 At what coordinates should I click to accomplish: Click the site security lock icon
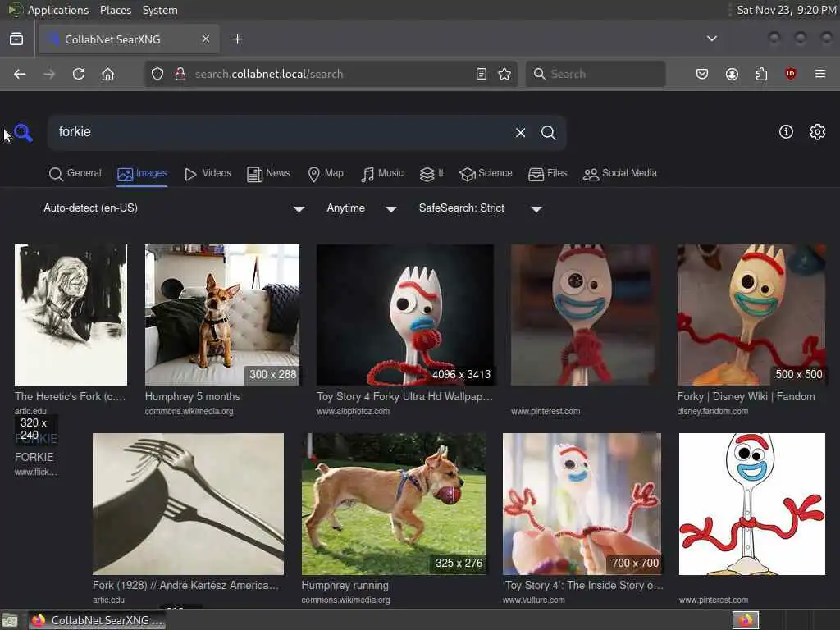click(x=180, y=74)
